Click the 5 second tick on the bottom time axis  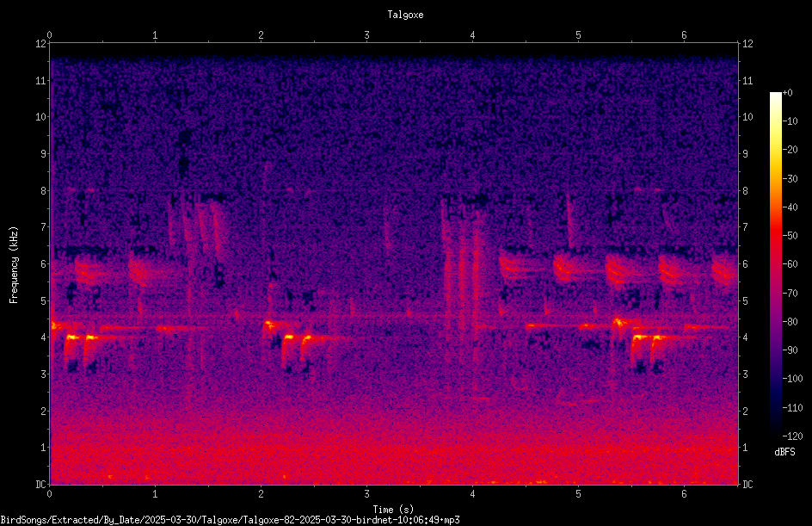578,494
